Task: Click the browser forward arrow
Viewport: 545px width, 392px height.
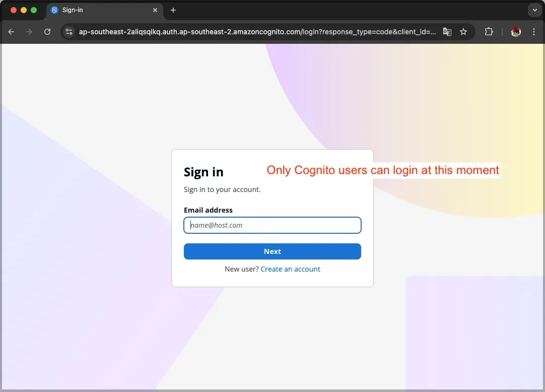Action: point(29,32)
